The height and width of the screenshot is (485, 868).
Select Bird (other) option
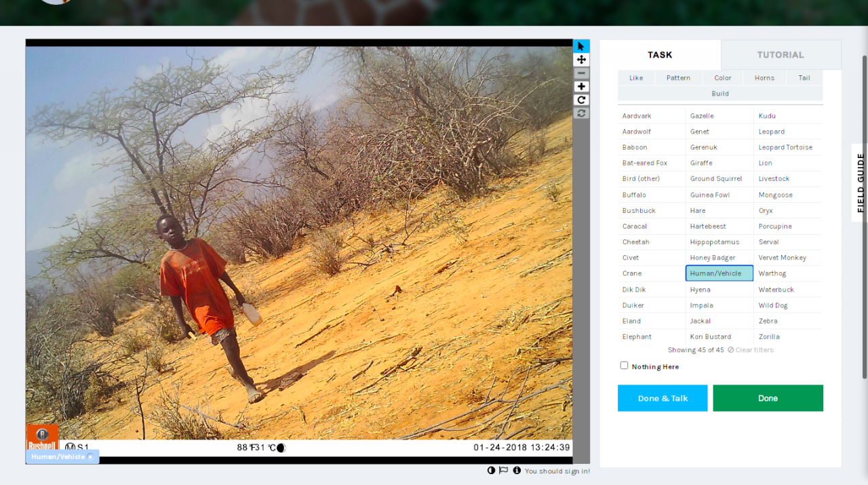pyautogui.click(x=652, y=179)
